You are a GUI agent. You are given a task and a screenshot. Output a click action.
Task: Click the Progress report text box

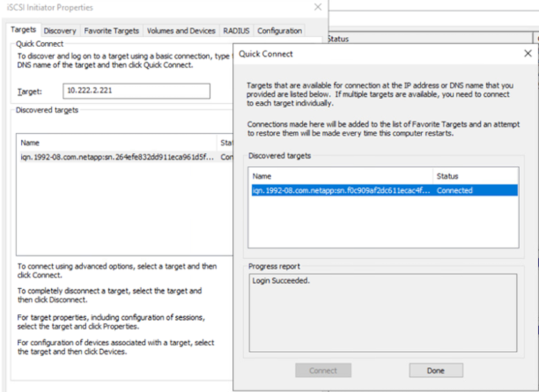point(382,312)
